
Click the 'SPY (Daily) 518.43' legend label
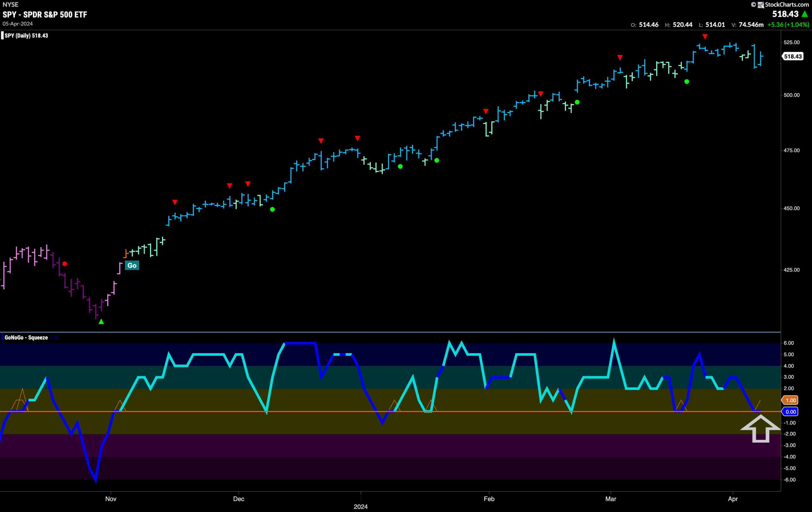point(26,36)
